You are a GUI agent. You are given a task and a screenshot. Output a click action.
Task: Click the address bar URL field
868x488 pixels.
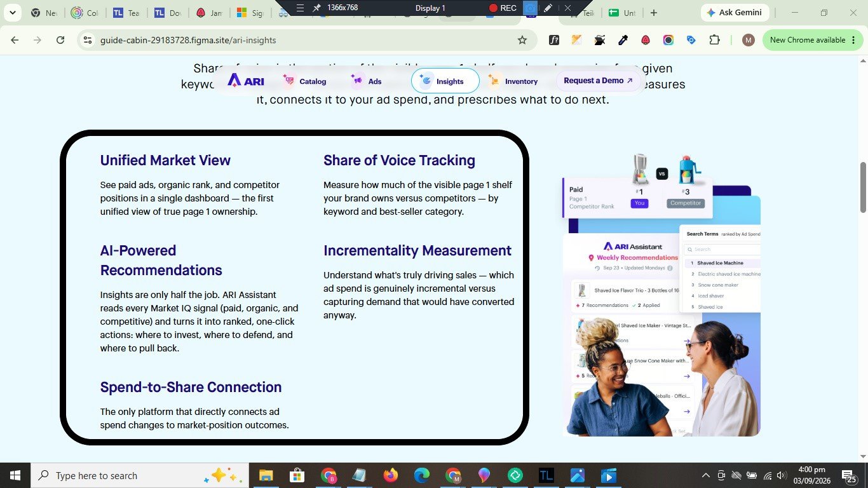307,40
